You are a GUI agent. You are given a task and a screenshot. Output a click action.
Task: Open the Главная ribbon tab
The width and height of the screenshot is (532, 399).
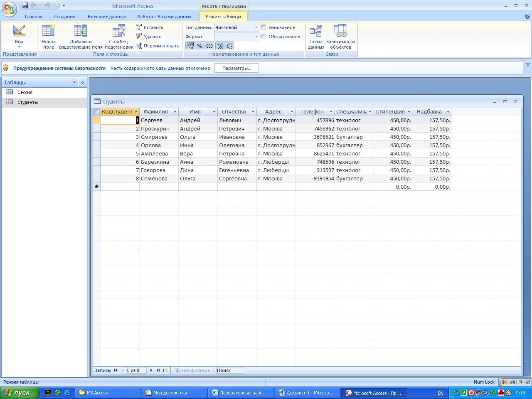(34, 17)
